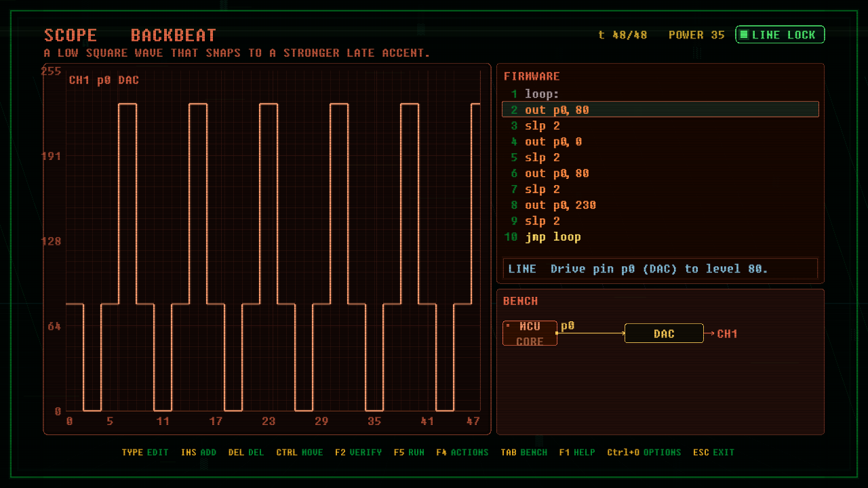Click TYPE EDIT shortcut hint
This screenshot has width=868, height=488.
(x=145, y=452)
